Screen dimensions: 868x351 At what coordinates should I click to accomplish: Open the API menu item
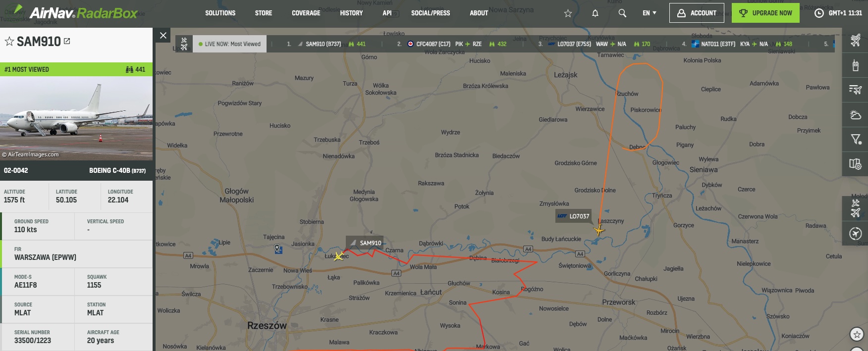click(387, 13)
